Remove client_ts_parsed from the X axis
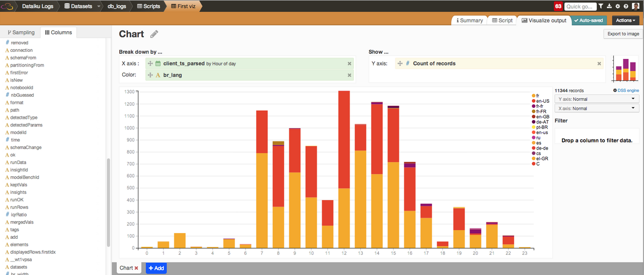 pos(349,63)
